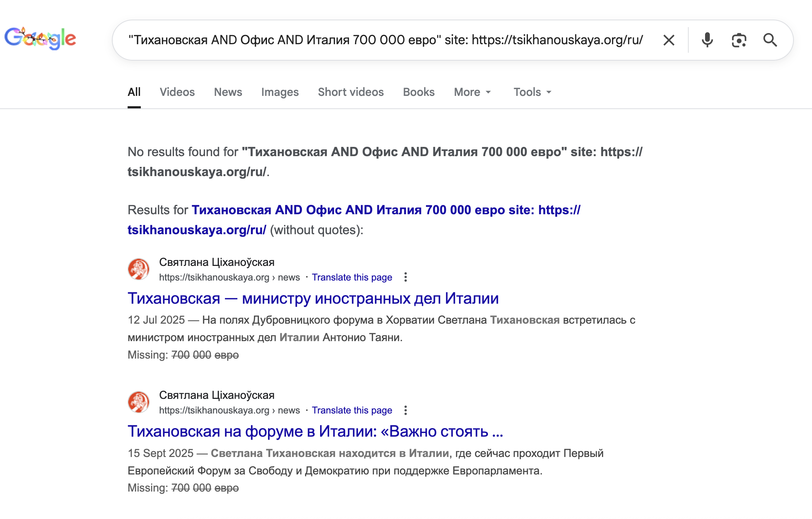
Task: Open the three-dot menu on the second result
Action: (406, 410)
